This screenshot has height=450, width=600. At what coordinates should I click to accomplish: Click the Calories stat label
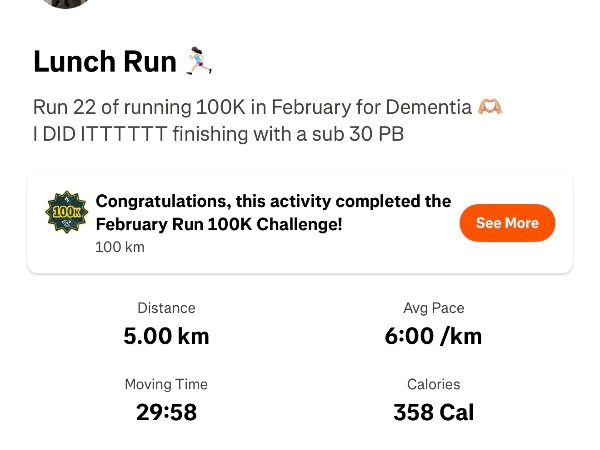pos(433,384)
